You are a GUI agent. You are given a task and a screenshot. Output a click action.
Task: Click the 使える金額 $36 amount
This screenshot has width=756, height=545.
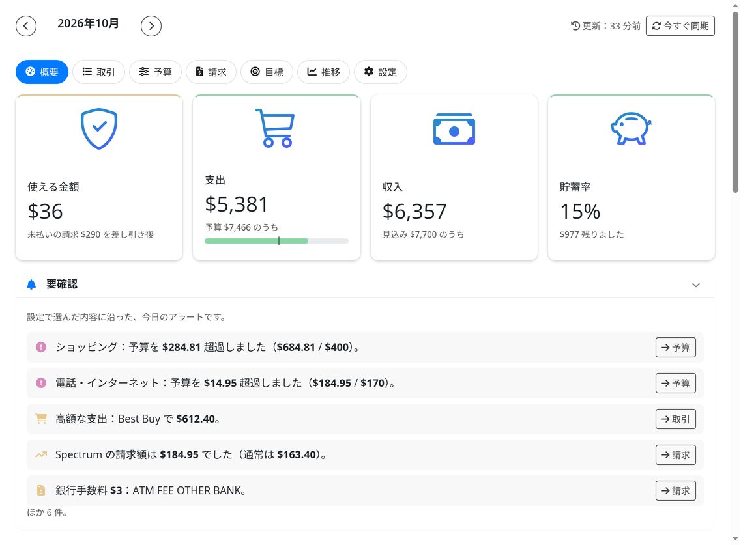click(46, 212)
